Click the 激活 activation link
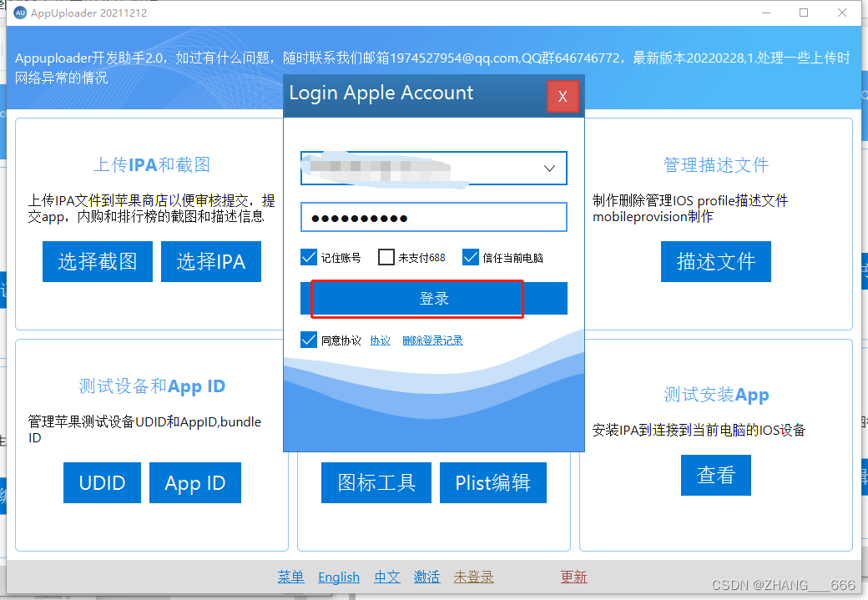868x600 pixels. (x=426, y=577)
